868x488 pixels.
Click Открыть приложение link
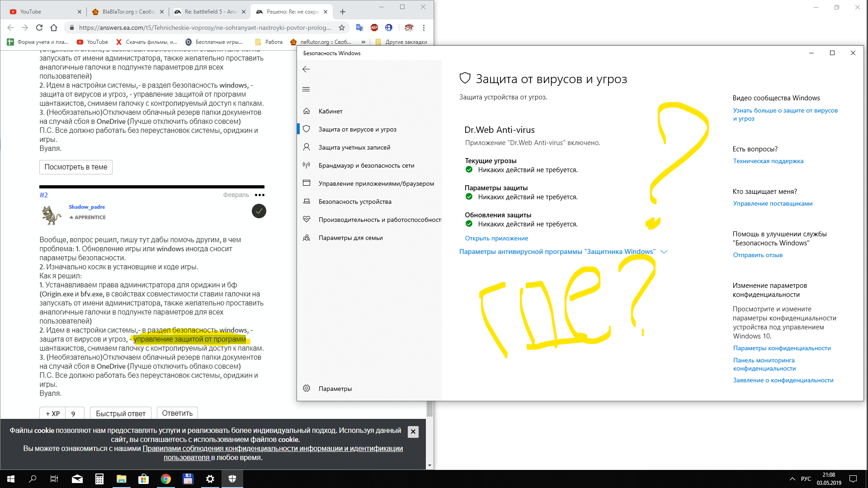tap(496, 238)
